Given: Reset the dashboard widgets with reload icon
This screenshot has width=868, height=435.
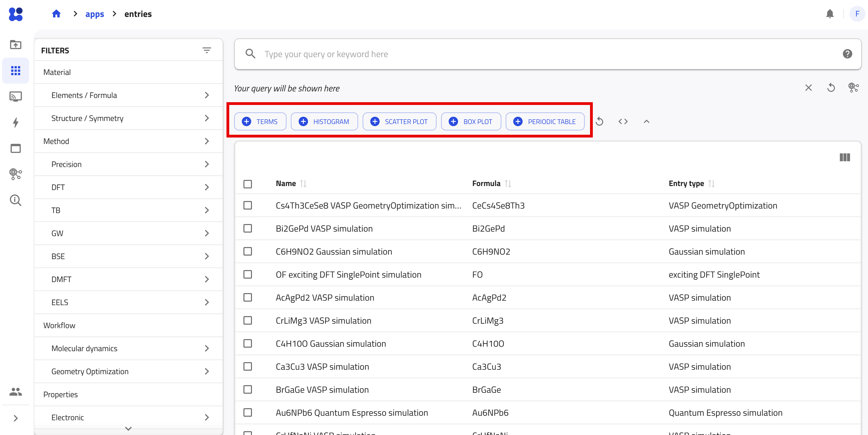Looking at the screenshot, I should [x=600, y=121].
